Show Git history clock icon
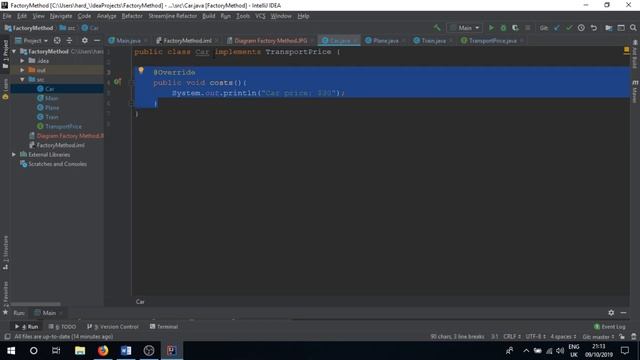 [581, 28]
